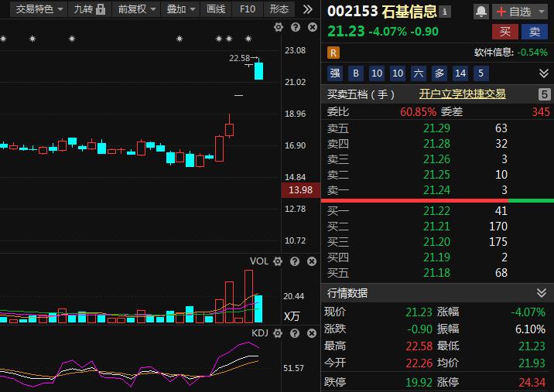Select the 卖三 price 21.26
Viewport: 554px width, 392px height.
(x=436, y=159)
